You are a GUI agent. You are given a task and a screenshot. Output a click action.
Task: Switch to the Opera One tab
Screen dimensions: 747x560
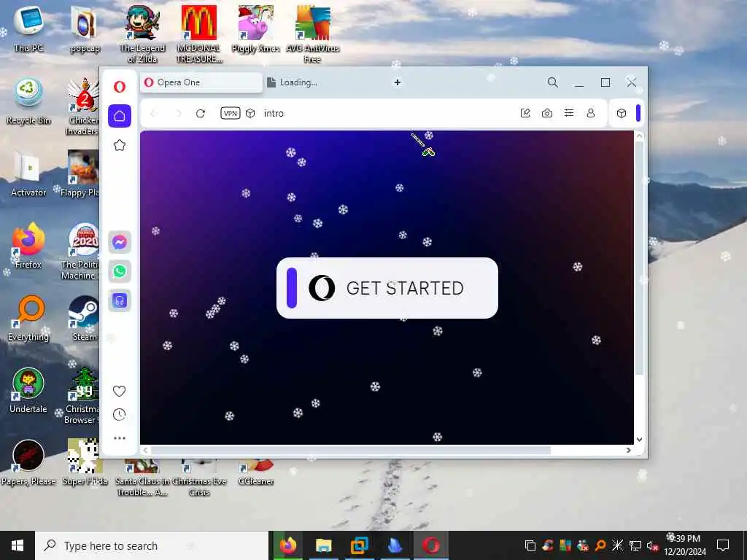point(201,82)
